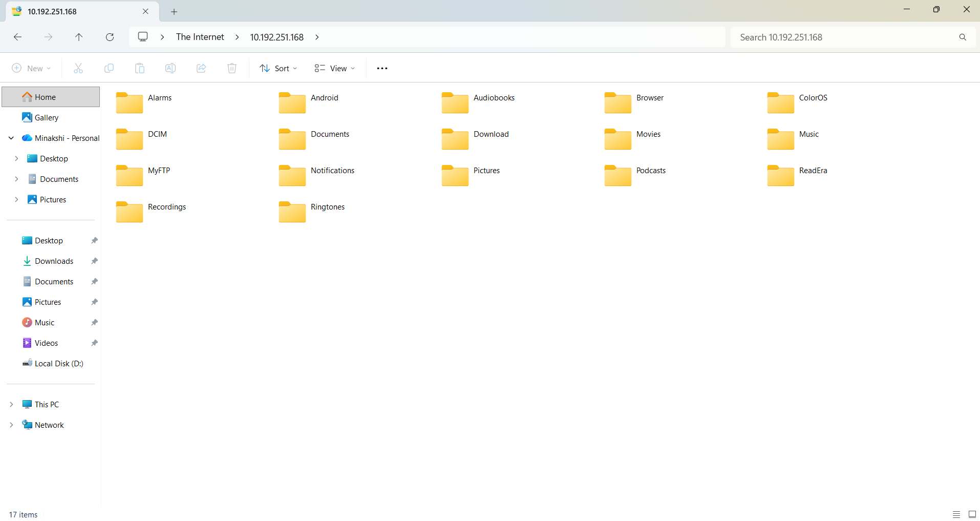
Task: Switch to large thumbnails view icon
Action: click(x=972, y=514)
